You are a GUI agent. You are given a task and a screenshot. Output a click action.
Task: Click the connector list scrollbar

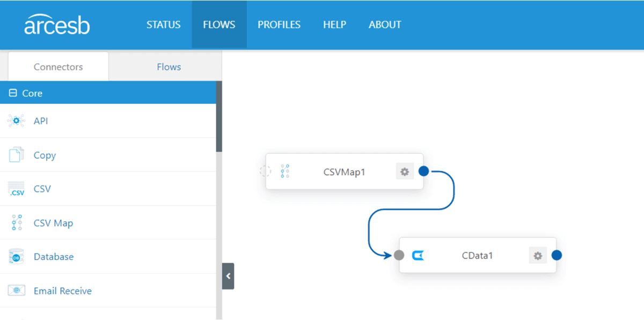[x=218, y=116]
